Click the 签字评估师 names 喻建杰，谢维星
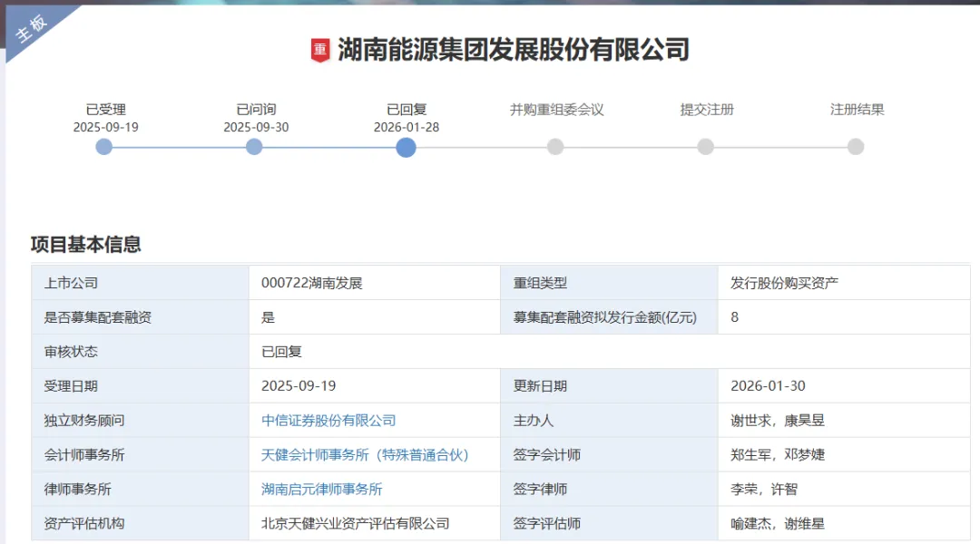 click(x=778, y=523)
